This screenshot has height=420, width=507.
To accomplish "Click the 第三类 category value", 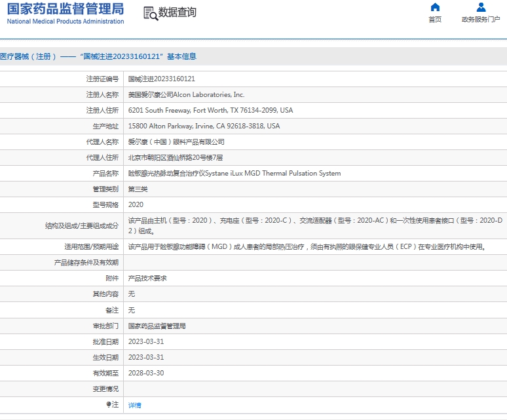I will [x=138, y=189].
